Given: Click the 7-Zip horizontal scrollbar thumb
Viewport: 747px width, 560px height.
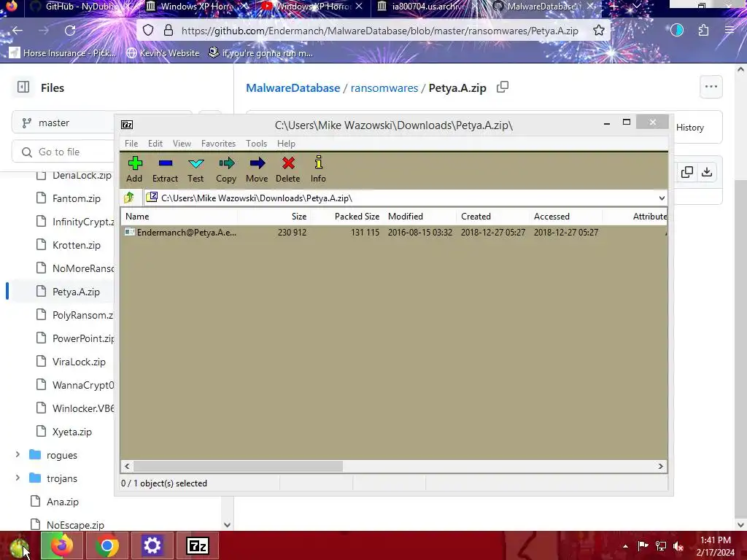Looking at the screenshot, I should pos(238,466).
